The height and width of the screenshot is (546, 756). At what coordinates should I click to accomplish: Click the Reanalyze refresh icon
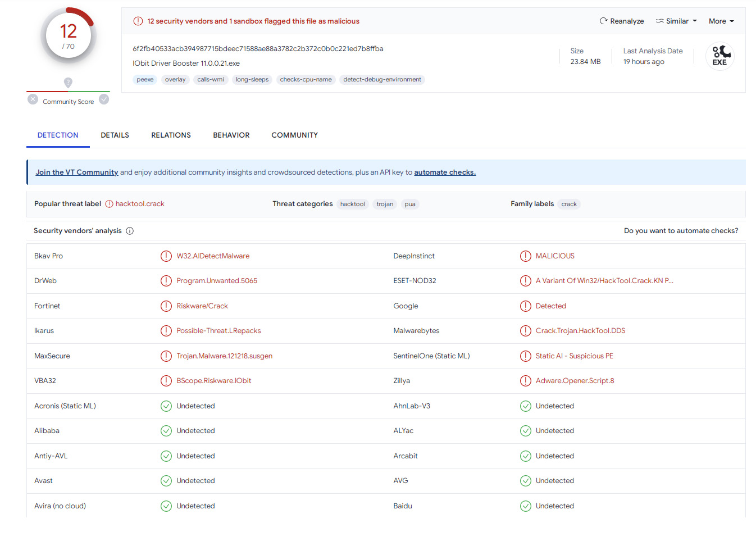pos(603,21)
